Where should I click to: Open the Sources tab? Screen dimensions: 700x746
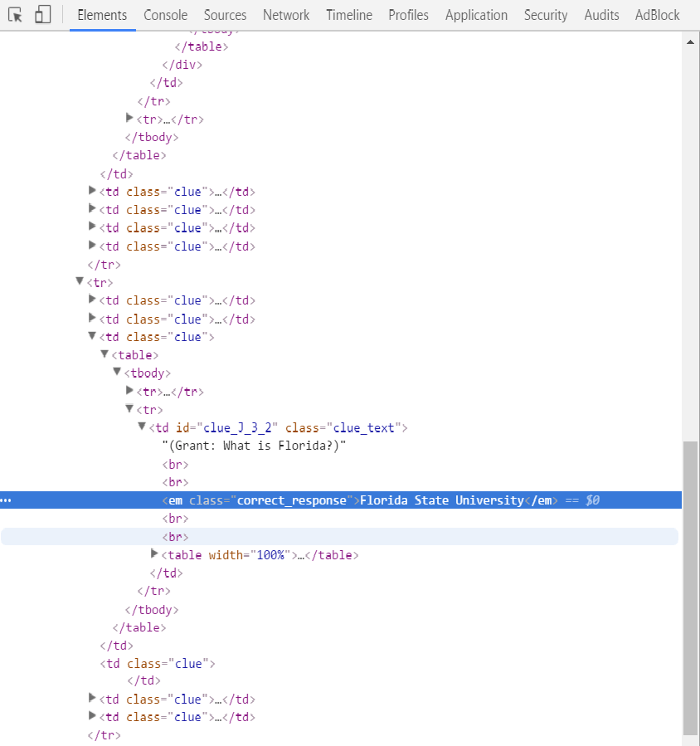pos(225,15)
